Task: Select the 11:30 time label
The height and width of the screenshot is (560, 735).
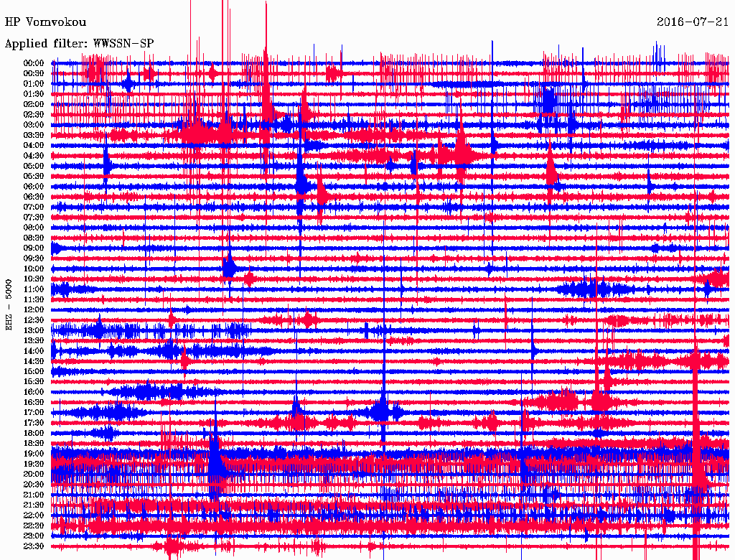Action: coord(34,299)
